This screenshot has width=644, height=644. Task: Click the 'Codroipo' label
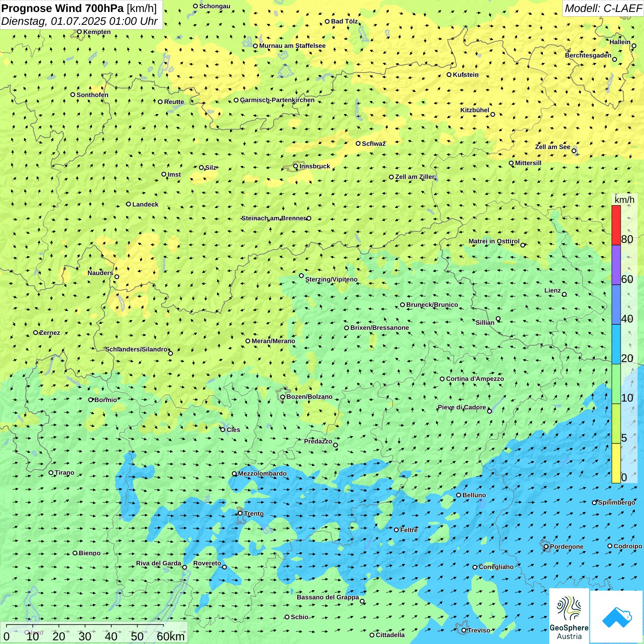pos(628,546)
